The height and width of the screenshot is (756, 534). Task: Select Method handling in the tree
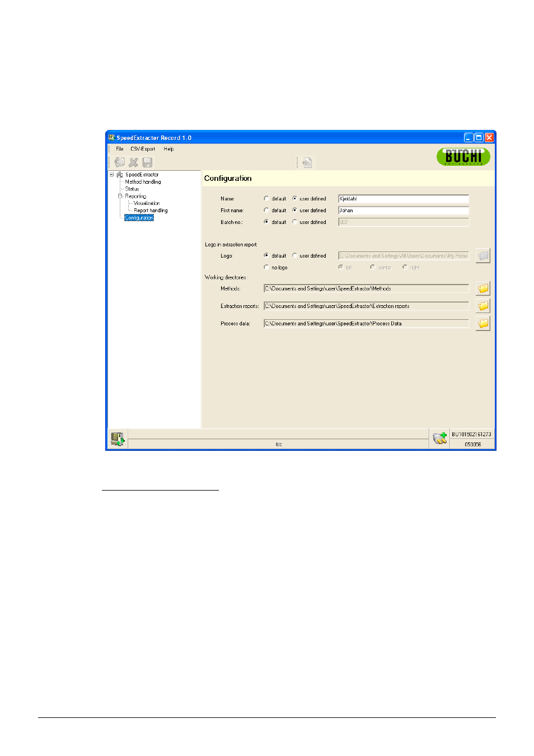143,182
